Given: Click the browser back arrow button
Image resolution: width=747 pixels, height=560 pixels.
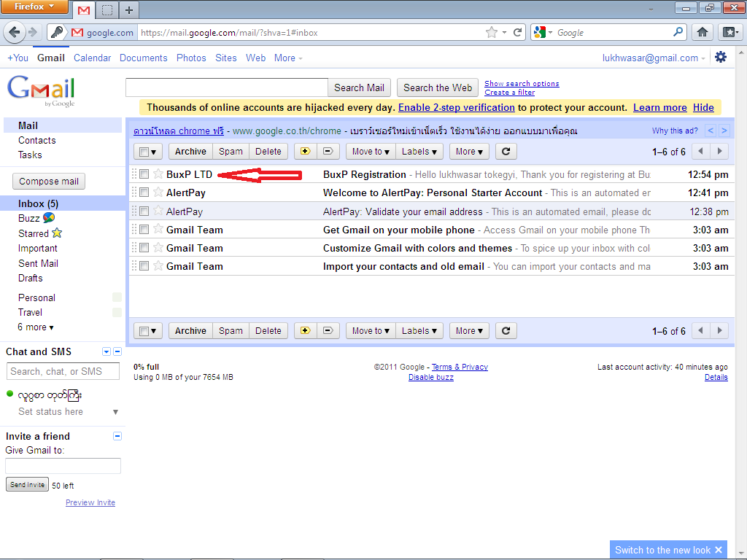Looking at the screenshot, I should click(x=15, y=32).
